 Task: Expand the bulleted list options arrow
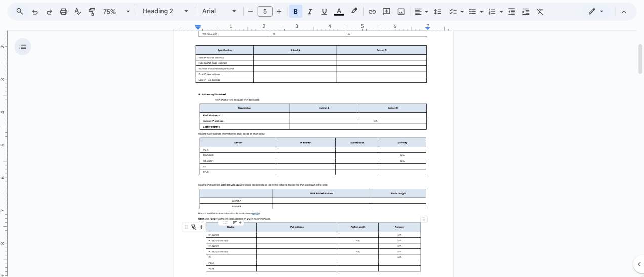coord(481,11)
